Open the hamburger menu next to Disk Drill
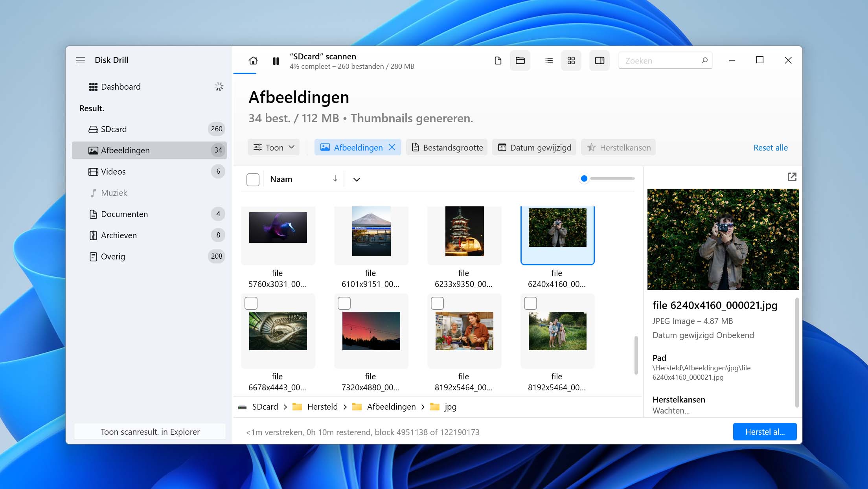The image size is (868, 489). click(x=80, y=60)
